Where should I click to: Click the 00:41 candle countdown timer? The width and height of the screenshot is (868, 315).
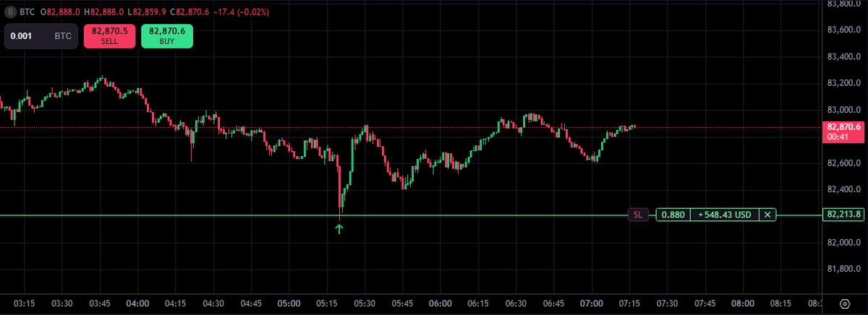[x=838, y=137]
